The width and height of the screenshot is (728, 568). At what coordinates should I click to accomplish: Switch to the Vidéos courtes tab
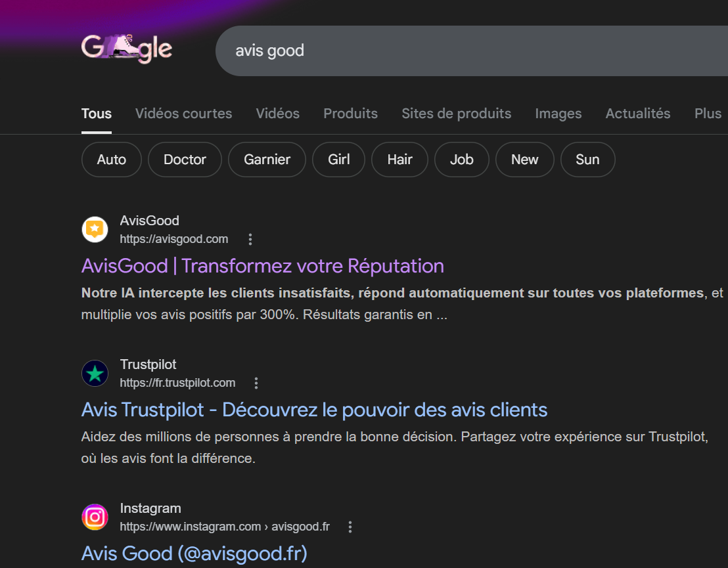click(x=183, y=114)
